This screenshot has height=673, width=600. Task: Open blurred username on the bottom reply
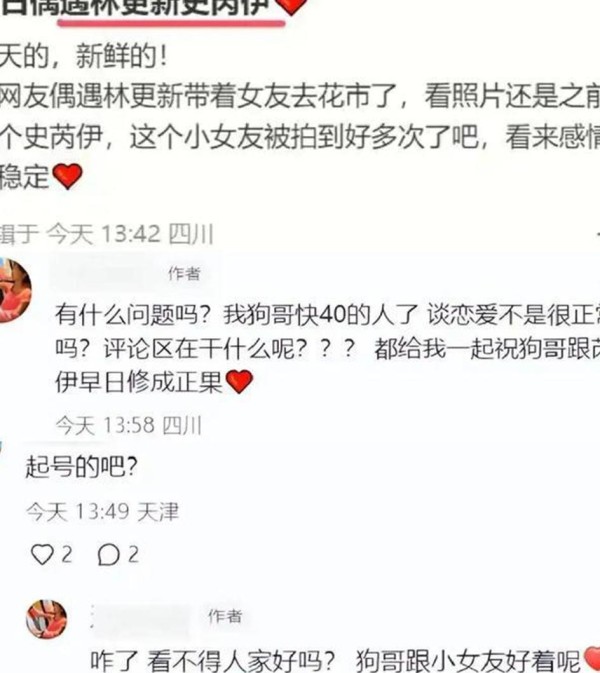[x=142, y=618]
